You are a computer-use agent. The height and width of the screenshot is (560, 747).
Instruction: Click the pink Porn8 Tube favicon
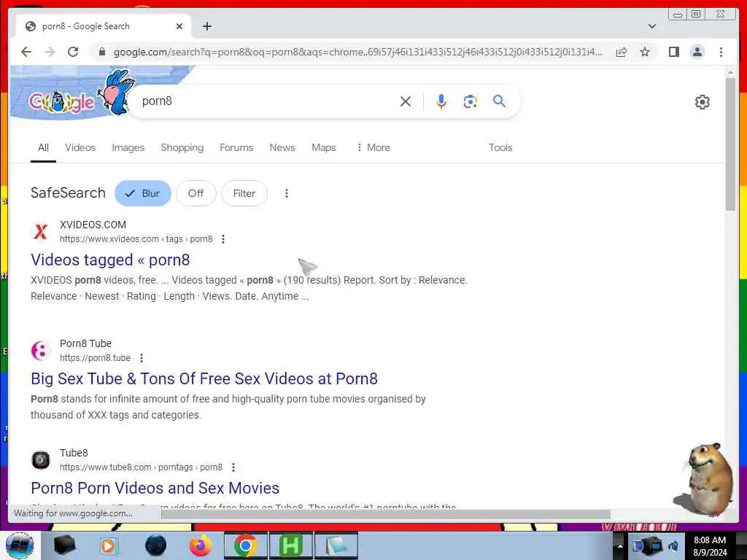tap(41, 351)
